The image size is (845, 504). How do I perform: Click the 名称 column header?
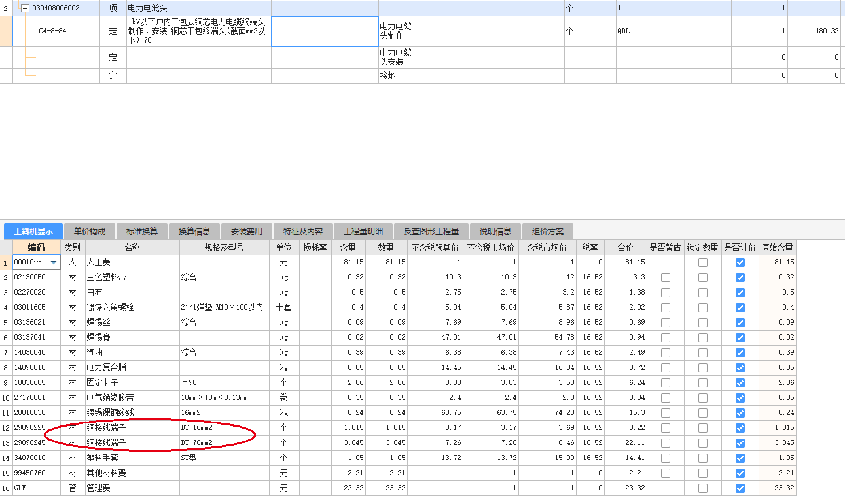tap(132, 247)
